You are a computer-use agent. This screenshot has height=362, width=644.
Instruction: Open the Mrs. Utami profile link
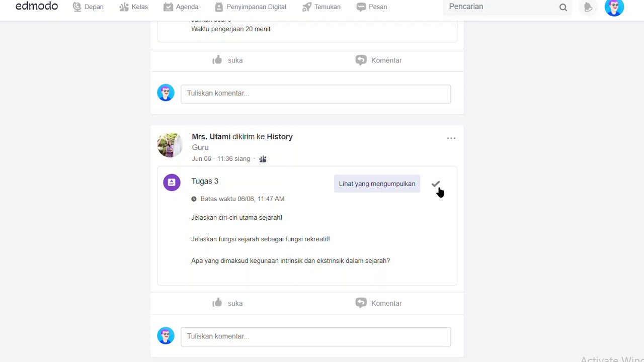[x=211, y=137]
